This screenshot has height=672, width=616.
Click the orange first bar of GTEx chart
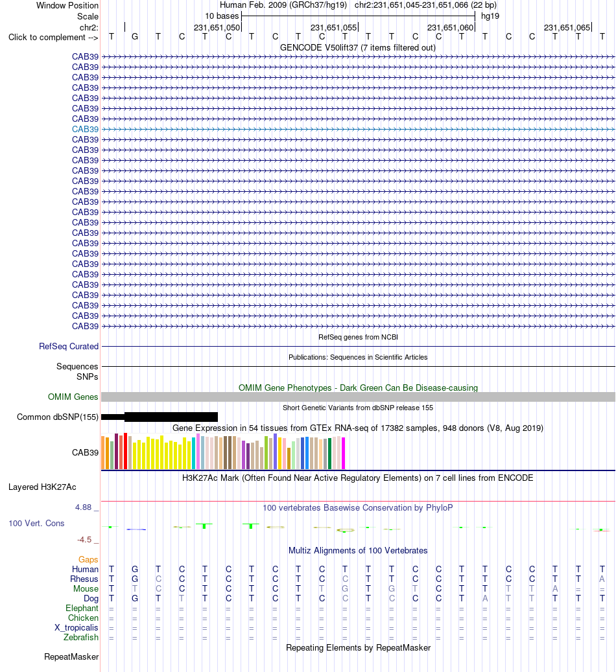(103, 453)
